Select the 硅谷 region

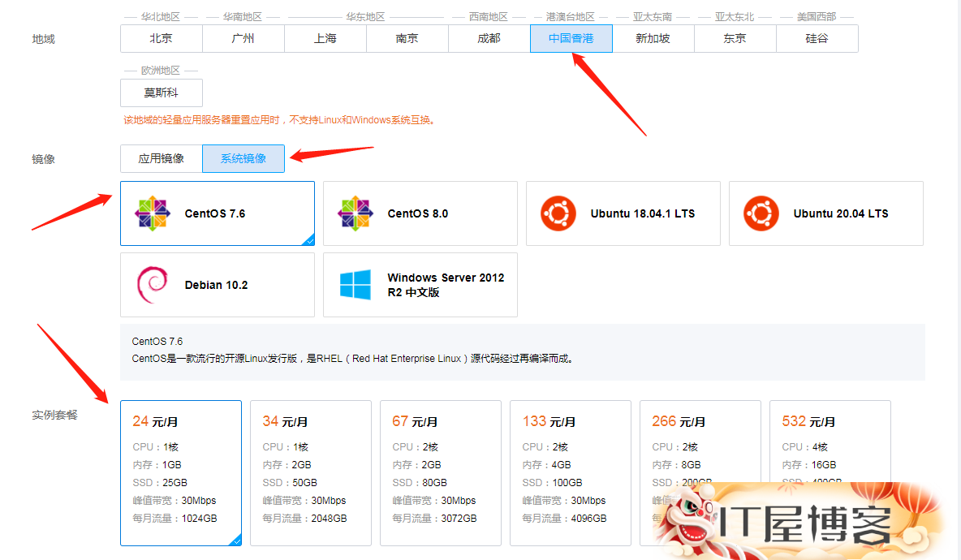click(817, 39)
